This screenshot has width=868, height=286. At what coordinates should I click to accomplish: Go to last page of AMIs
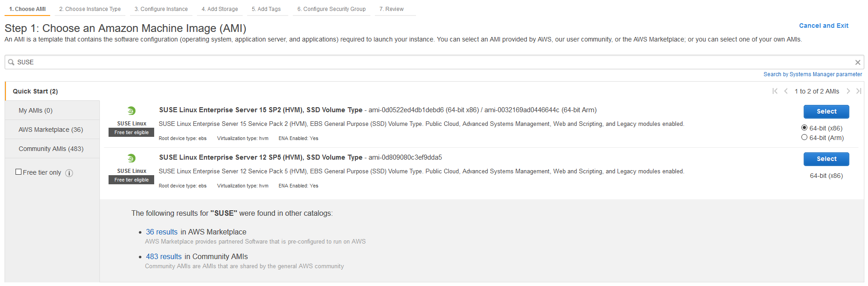tap(858, 91)
